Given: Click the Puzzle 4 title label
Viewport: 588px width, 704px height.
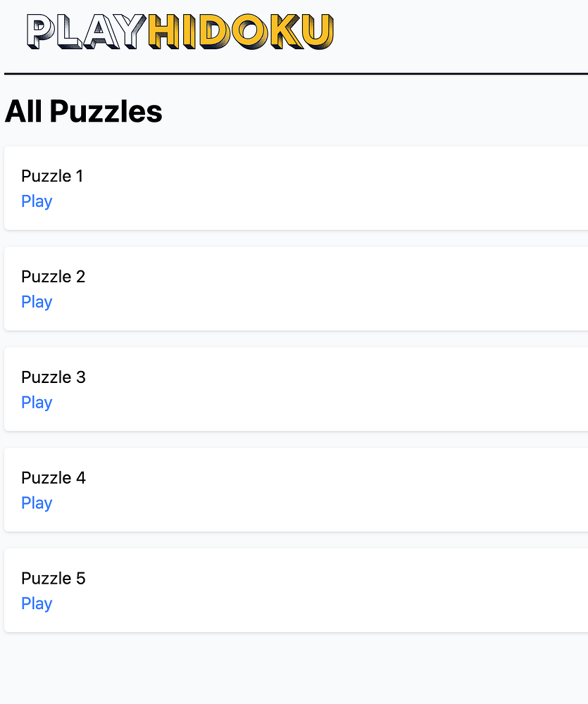Looking at the screenshot, I should coord(53,478).
